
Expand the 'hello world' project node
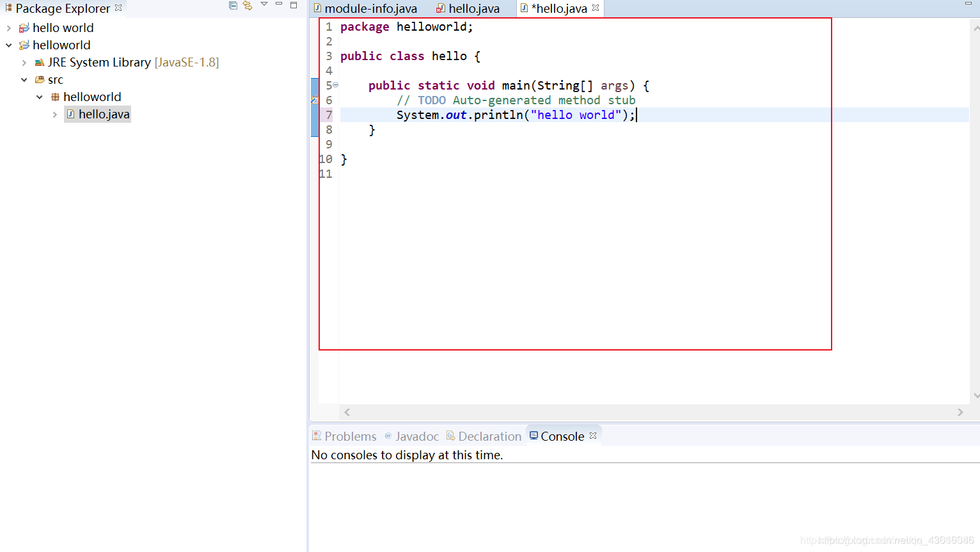[8, 28]
